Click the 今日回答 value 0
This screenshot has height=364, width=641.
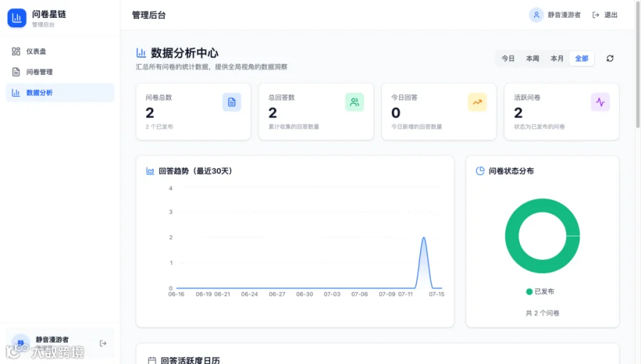[396, 113]
